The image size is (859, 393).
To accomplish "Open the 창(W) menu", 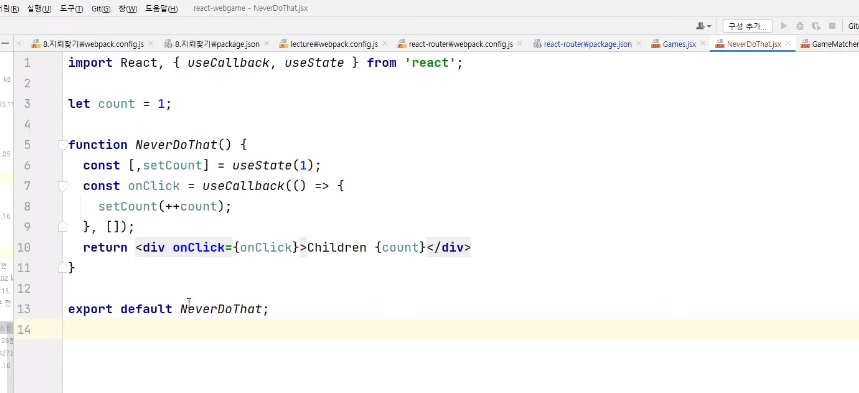I will click(128, 9).
